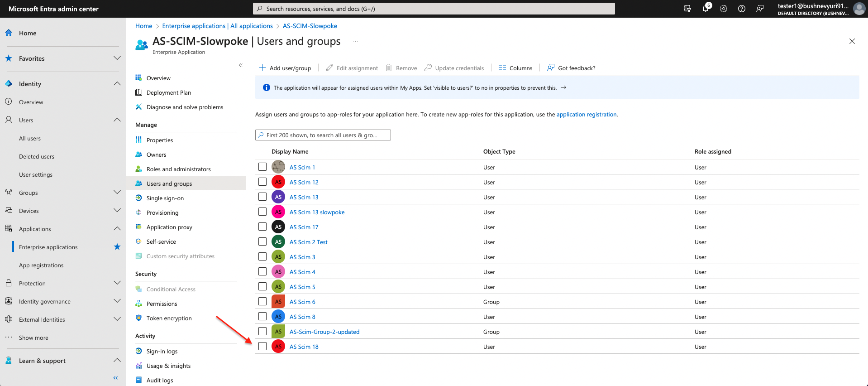Open Enterprise applications breadcrumb link
The height and width of the screenshot is (386, 868).
point(217,26)
